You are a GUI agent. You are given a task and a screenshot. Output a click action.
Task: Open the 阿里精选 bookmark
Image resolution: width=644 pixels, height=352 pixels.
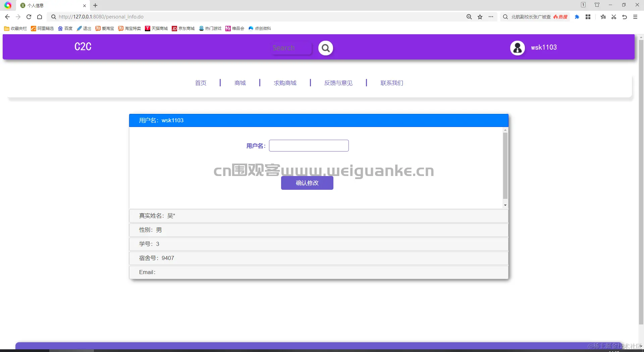[42, 29]
